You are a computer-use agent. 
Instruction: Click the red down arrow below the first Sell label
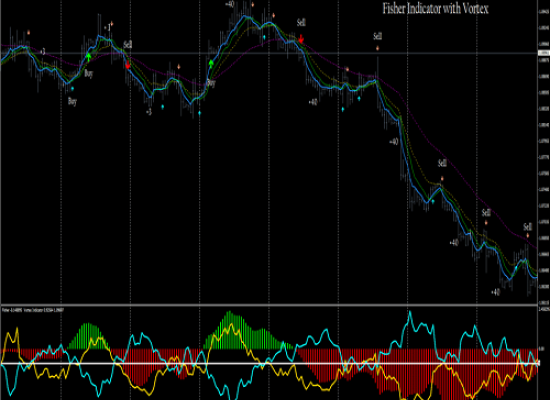click(128, 65)
